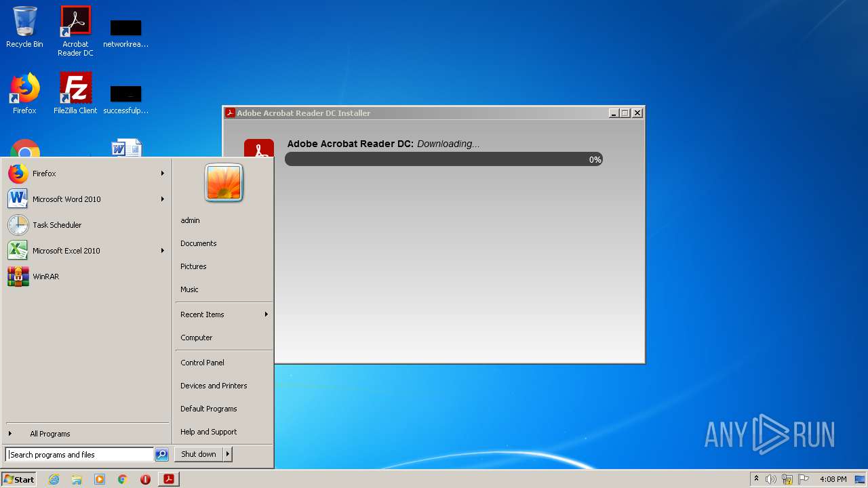The width and height of the screenshot is (868, 488).
Task: Show hidden system tray icons
Action: [757, 479]
